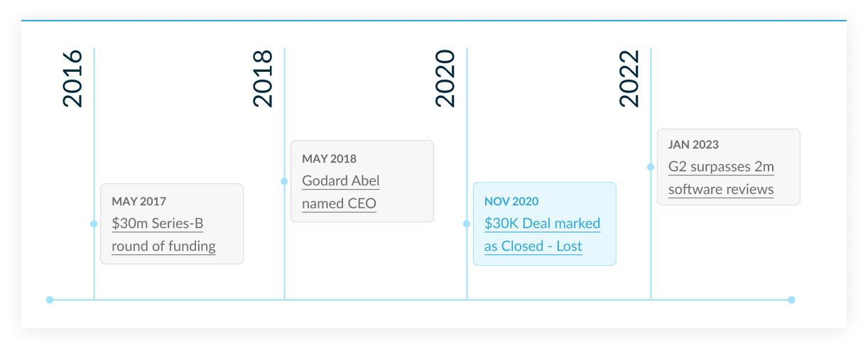Select the timeline dot beside the May 2017 card
The width and height of the screenshot is (868, 351).
click(94, 224)
